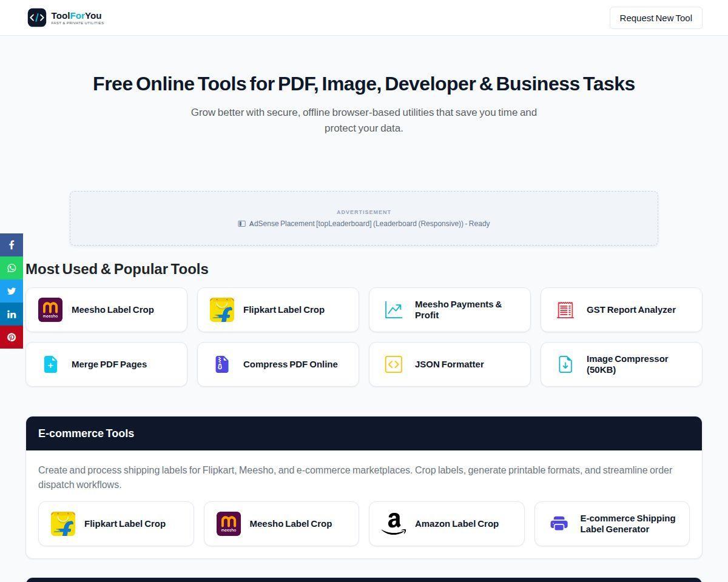The image size is (728, 582).
Task: Click the Free Online Tools main heading
Action: coord(364,84)
